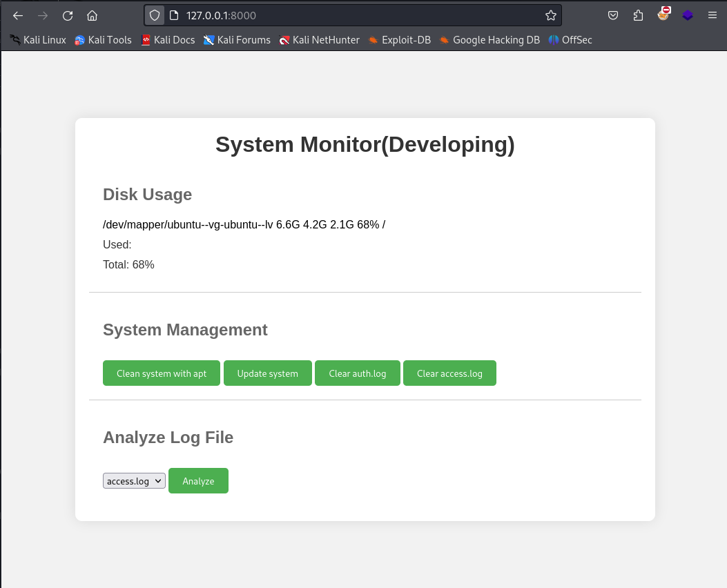
Task: Click the Analyze button
Action: 198,481
